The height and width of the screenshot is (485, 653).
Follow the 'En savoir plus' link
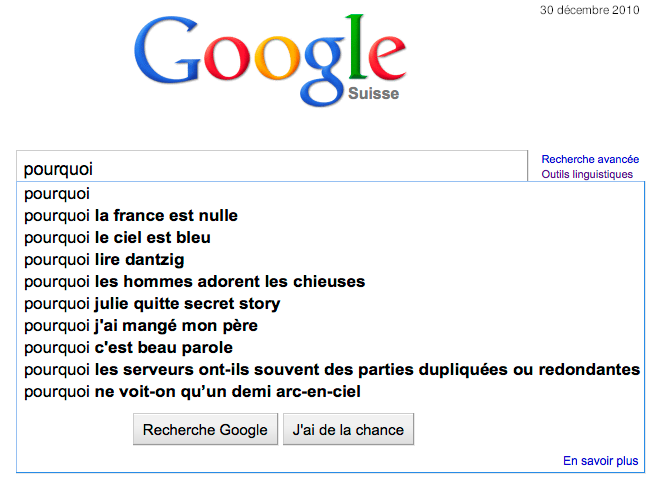tap(600, 461)
